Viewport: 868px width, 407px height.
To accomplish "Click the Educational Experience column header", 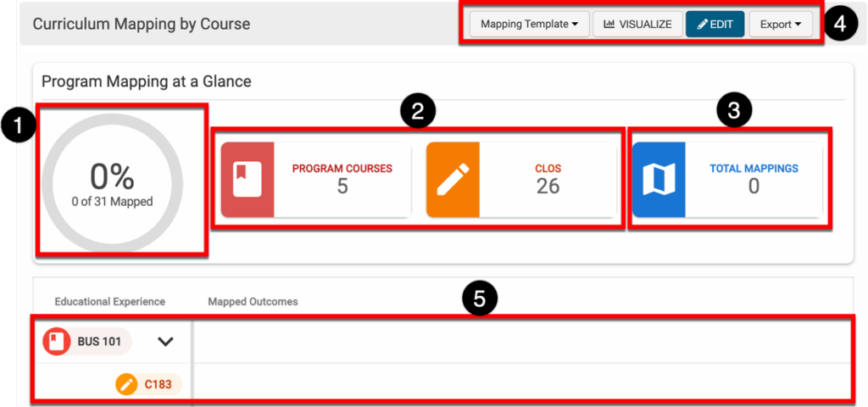I will pyautogui.click(x=109, y=301).
